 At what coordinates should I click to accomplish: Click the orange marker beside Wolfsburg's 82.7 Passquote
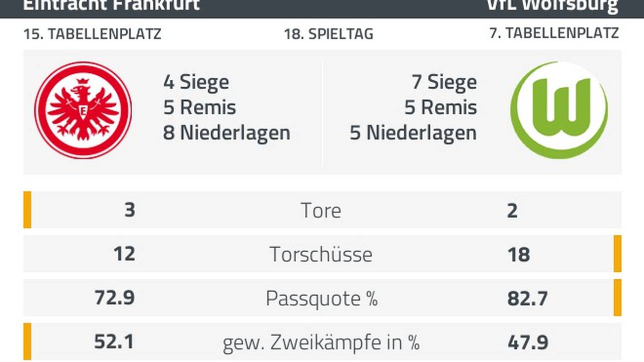pos(618,298)
